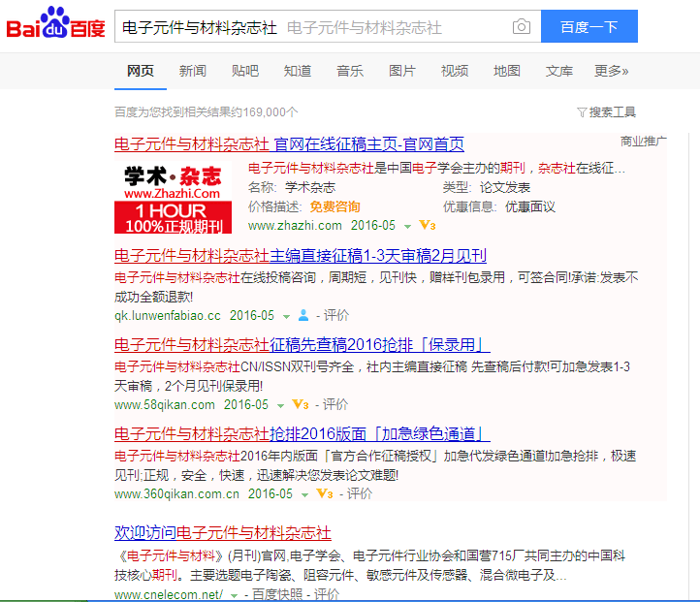The image size is (700, 602).
Task: Open result 主编直接征稿1-3天审稿2月见刊
Action: (x=300, y=256)
